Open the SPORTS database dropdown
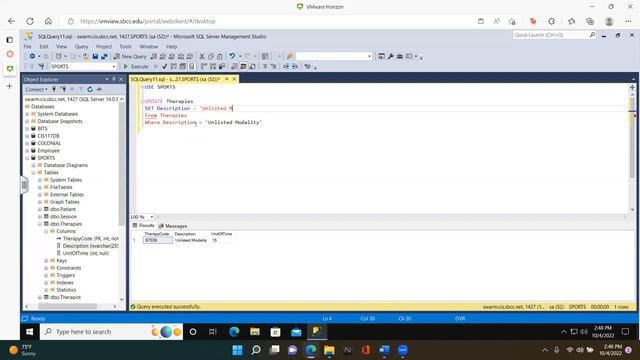 [x=114, y=67]
